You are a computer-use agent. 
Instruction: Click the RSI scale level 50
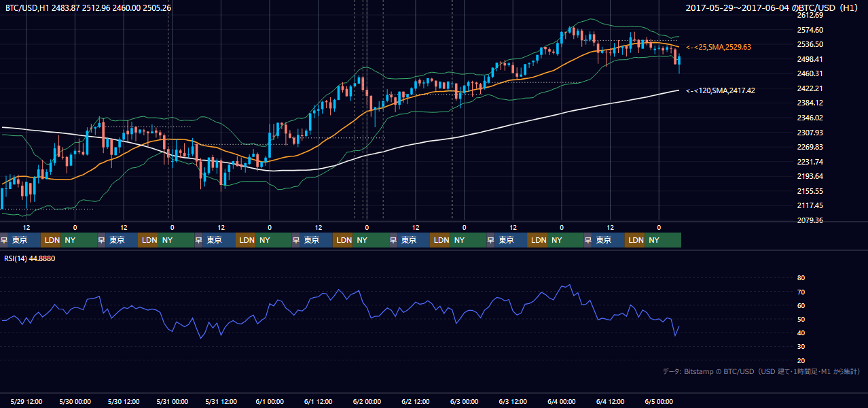coord(801,319)
